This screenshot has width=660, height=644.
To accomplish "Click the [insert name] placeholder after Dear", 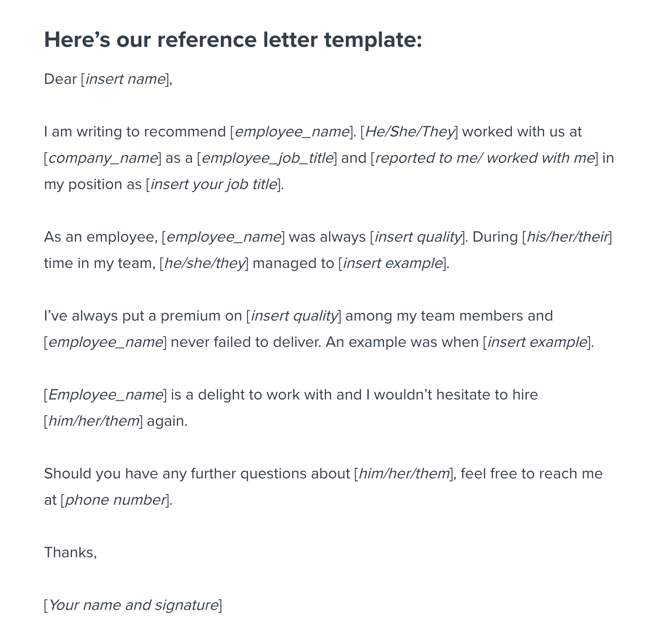I will point(125,79).
